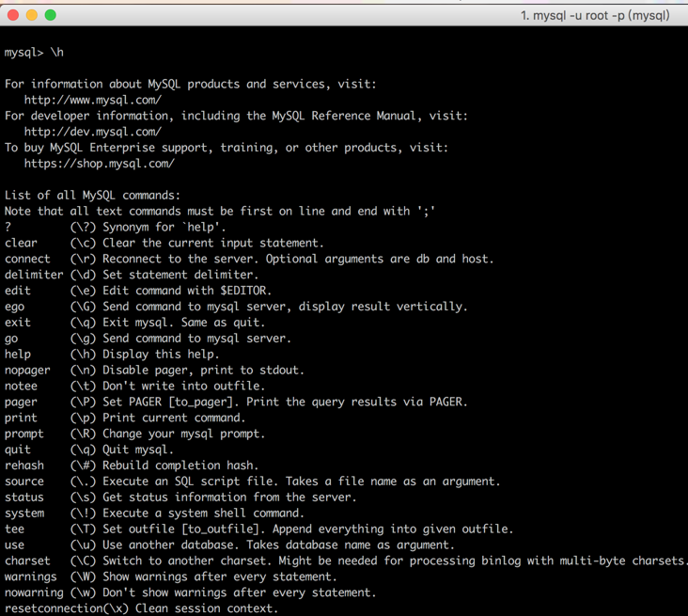Select the 'nopager' command row
This screenshot has height=616, width=688.
pyautogui.click(x=154, y=371)
